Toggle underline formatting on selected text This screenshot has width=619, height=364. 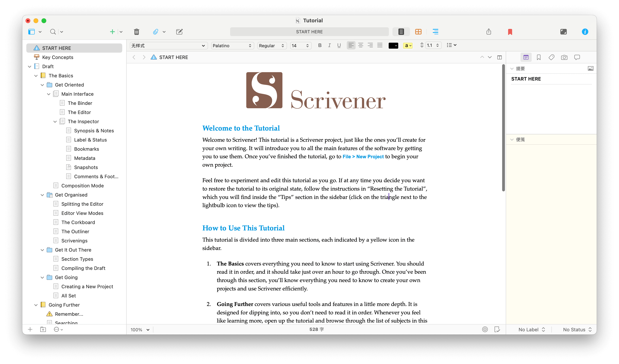tap(339, 45)
